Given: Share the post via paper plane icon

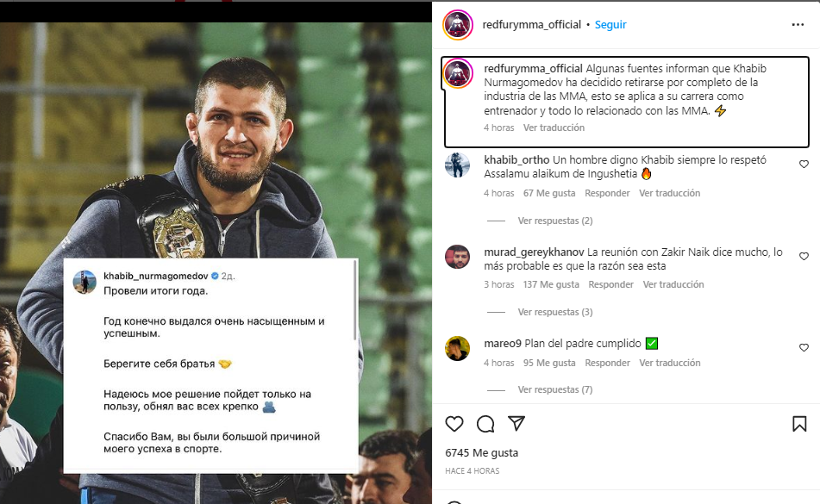Looking at the screenshot, I should tap(516, 424).
